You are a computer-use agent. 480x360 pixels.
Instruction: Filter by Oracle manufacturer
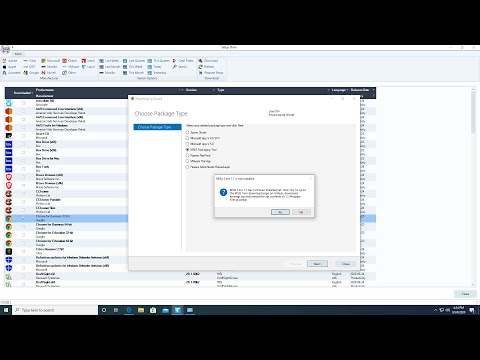[x=70, y=61]
